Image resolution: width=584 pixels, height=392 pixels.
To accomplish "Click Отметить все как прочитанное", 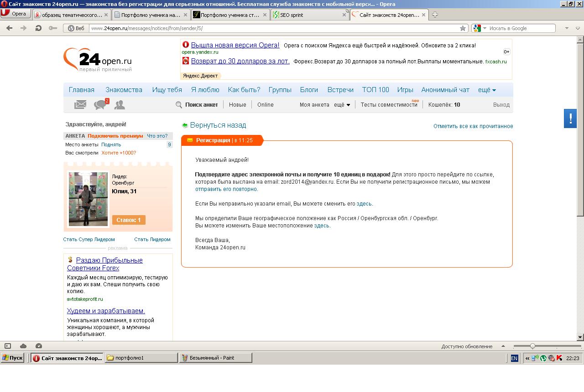I will pos(473,126).
